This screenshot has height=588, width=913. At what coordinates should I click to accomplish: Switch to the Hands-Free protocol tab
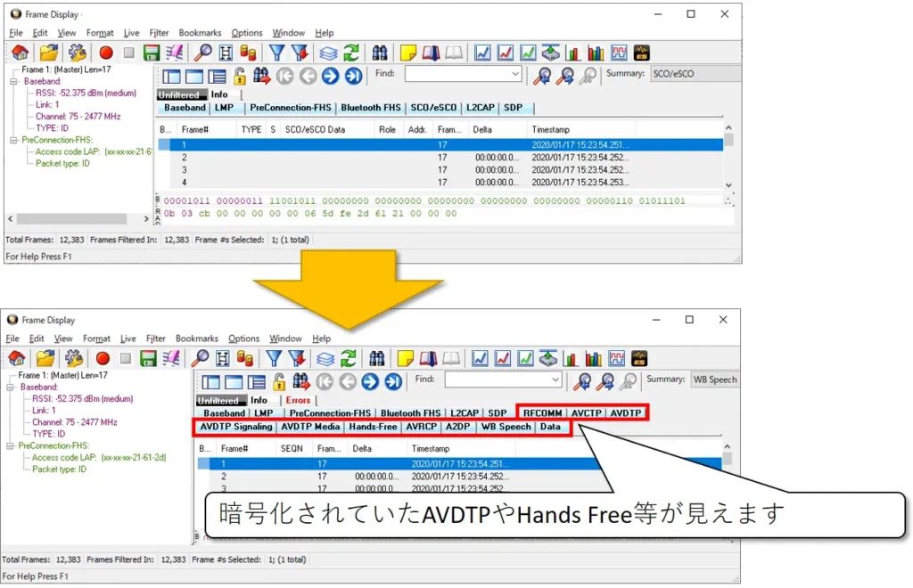[x=373, y=427]
